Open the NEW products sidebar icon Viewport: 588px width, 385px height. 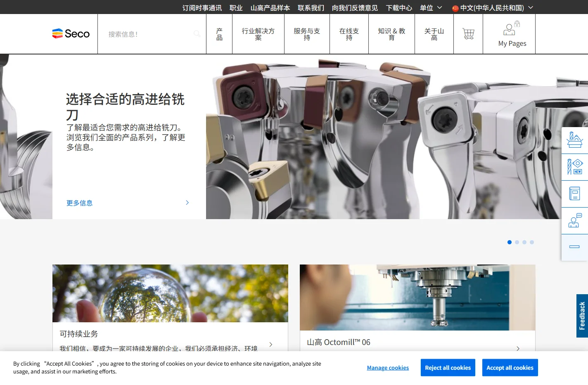pos(574,167)
